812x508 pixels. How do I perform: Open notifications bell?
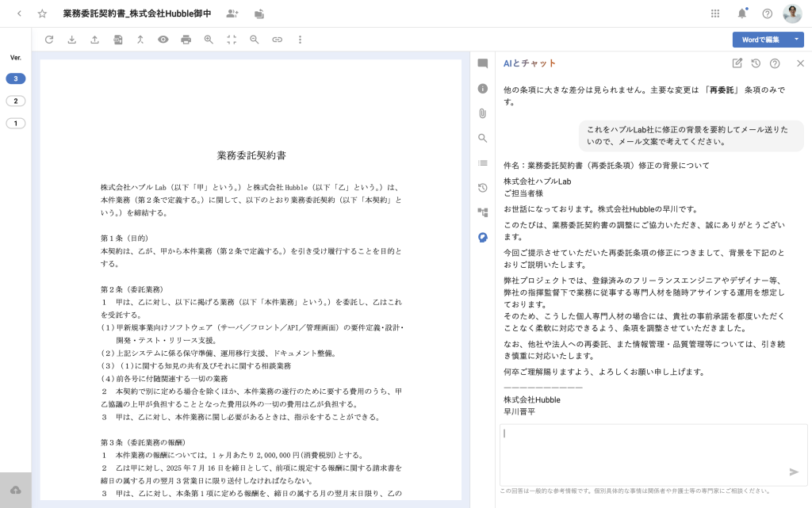click(x=742, y=13)
